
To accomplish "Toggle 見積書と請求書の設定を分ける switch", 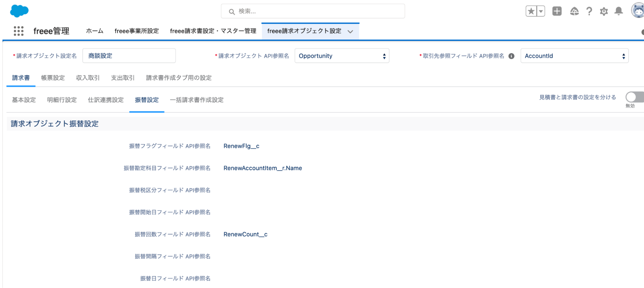I will [x=635, y=97].
